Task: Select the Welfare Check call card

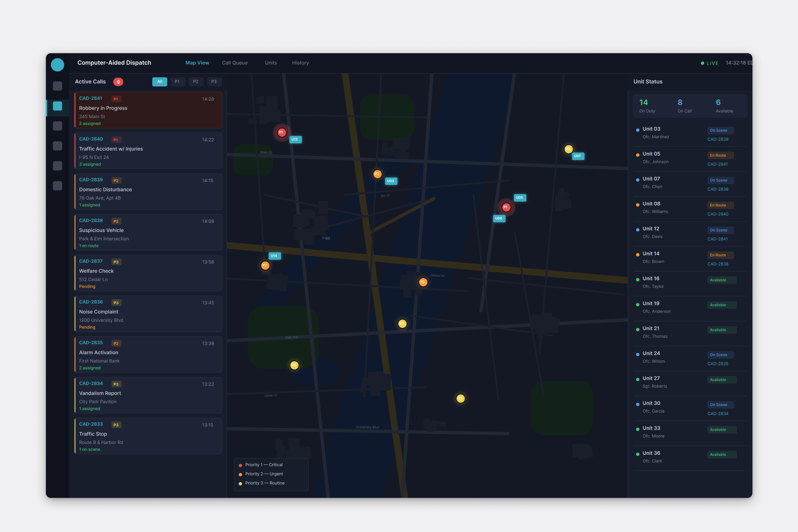Action: click(148, 273)
